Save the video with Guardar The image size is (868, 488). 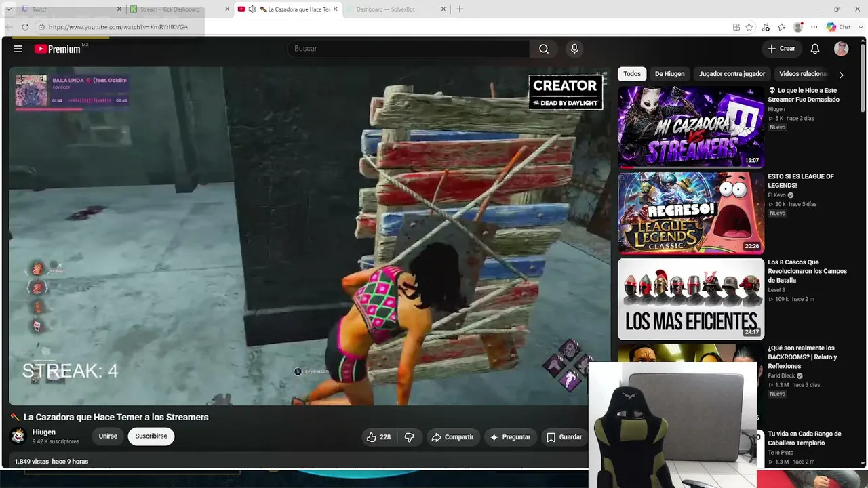click(x=564, y=437)
